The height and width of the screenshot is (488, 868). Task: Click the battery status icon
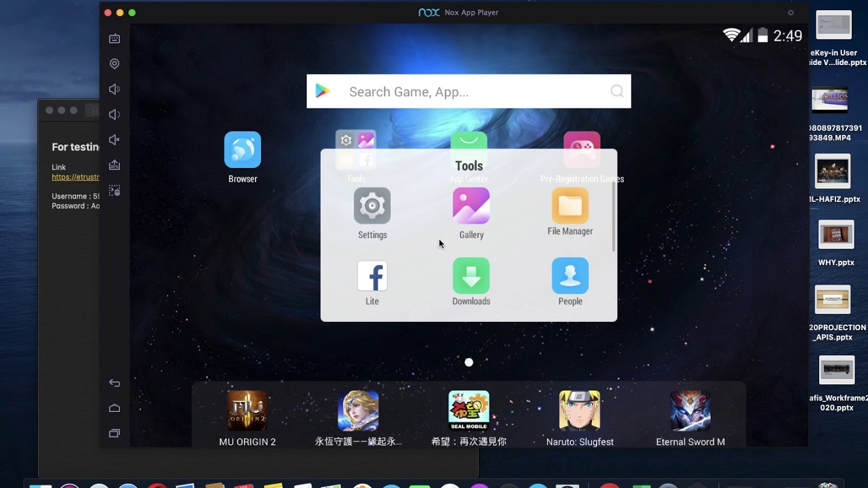[x=763, y=35]
